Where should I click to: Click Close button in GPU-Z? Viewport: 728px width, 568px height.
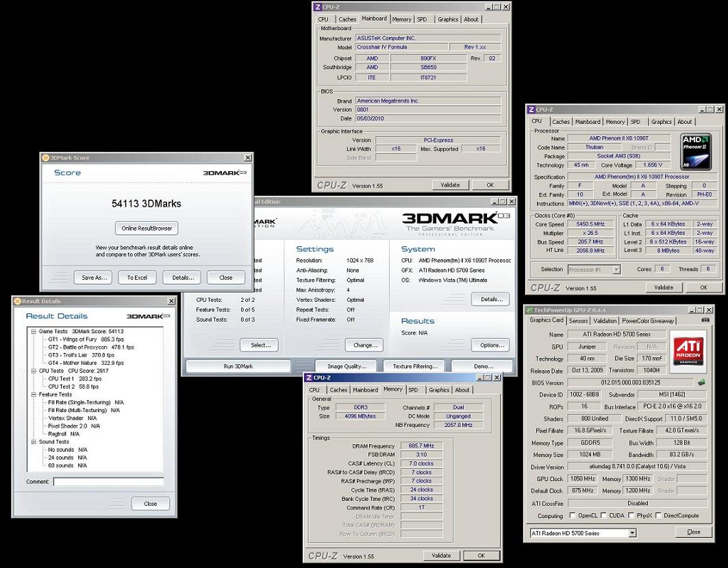click(x=693, y=532)
